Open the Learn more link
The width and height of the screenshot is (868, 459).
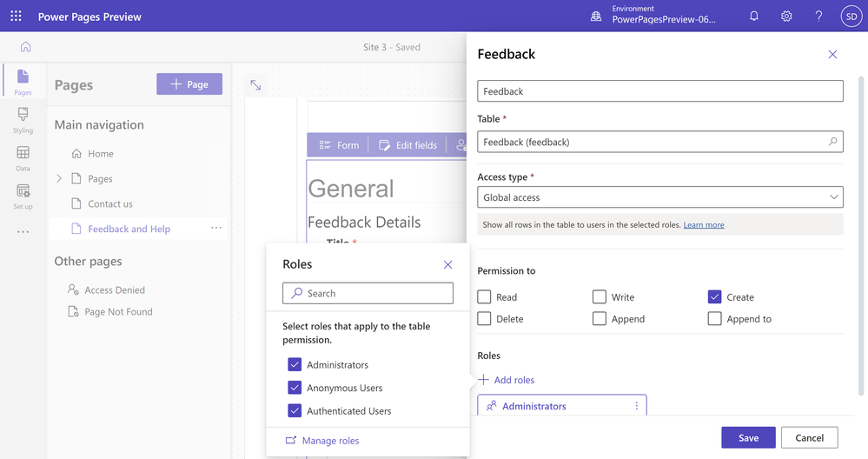click(704, 225)
